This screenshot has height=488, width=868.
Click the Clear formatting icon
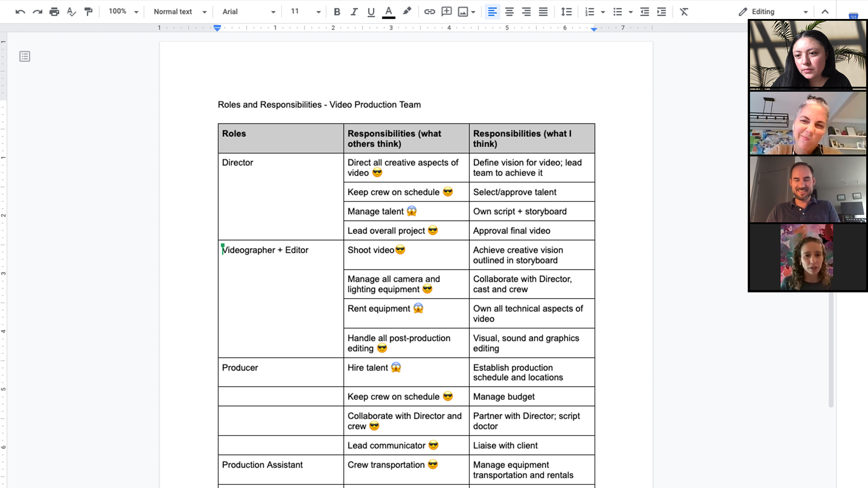pyautogui.click(x=684, y=11)
